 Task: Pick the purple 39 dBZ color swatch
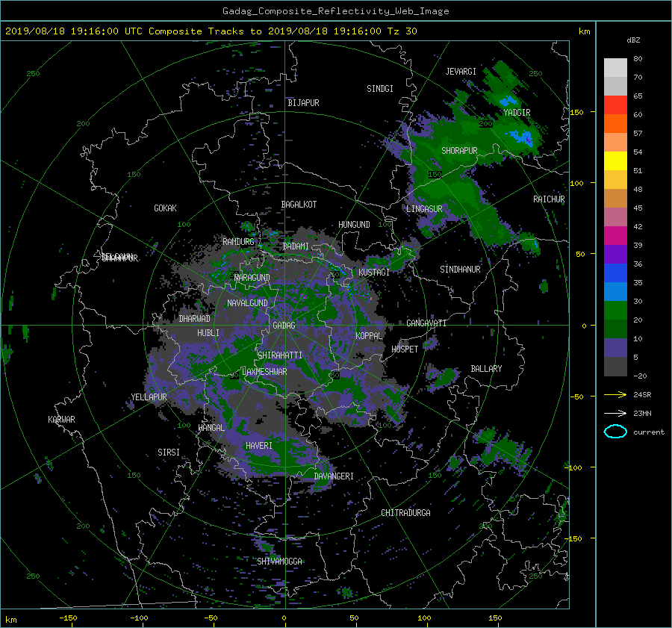point(615,254)
